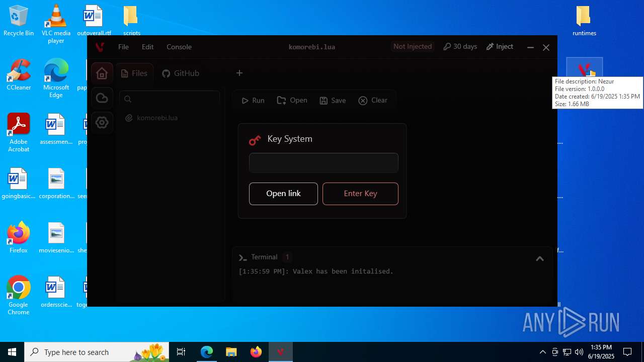The width and height of the screenshot is (644, 362).
Task: Select the assessmen Word document icon
Action: [x=56, y=129]
